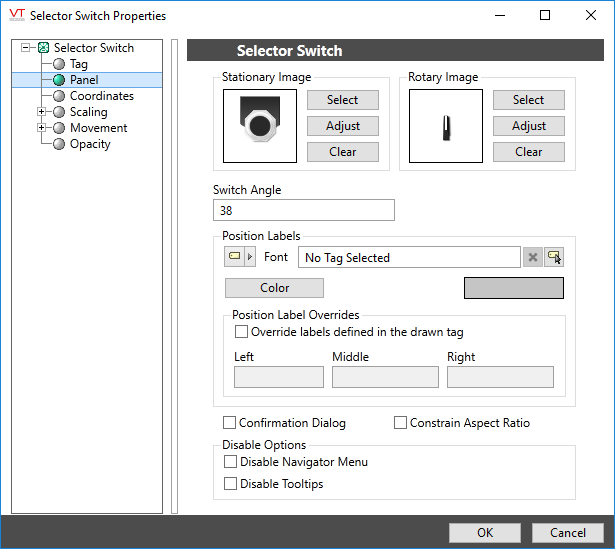Viewport: 615px width, 549px height.
Task: Open the small arrow next to tag type icon
Action: pyautogui.click(x=250, y=257)
